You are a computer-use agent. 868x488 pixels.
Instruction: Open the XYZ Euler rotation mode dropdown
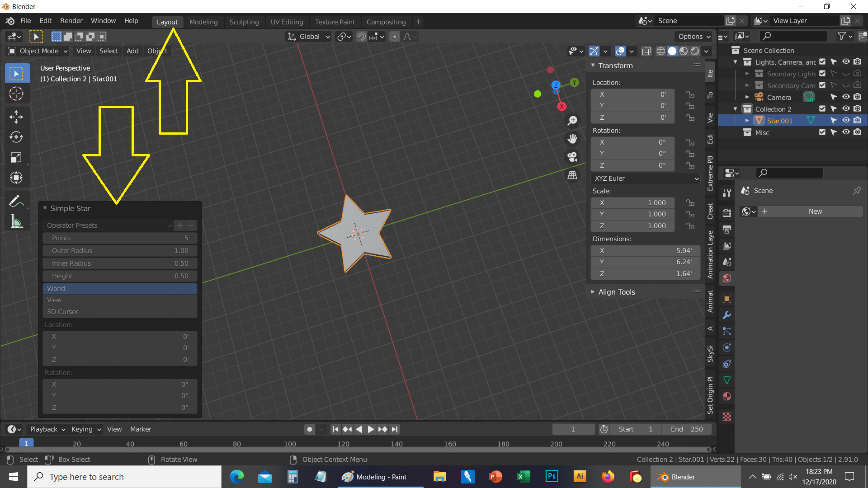646,178
